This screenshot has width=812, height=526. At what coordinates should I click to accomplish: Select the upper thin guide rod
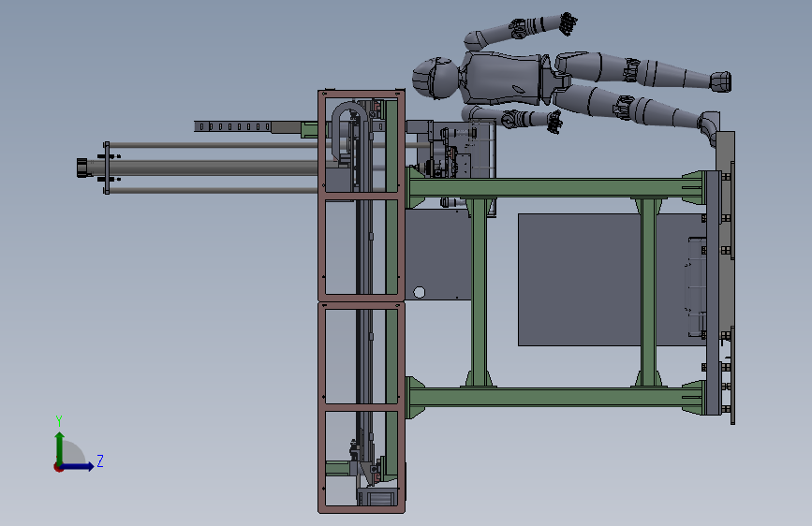(213, 145)
